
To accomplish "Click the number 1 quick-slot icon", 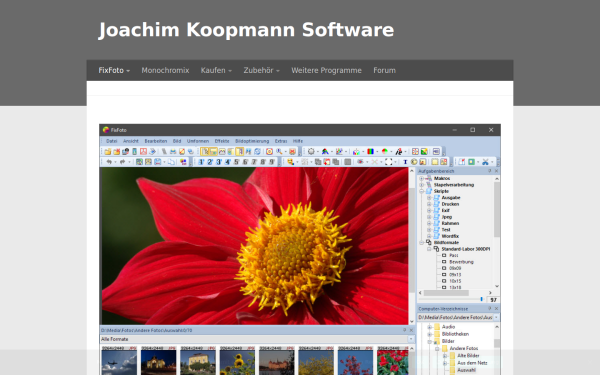I will pos(201,162).
